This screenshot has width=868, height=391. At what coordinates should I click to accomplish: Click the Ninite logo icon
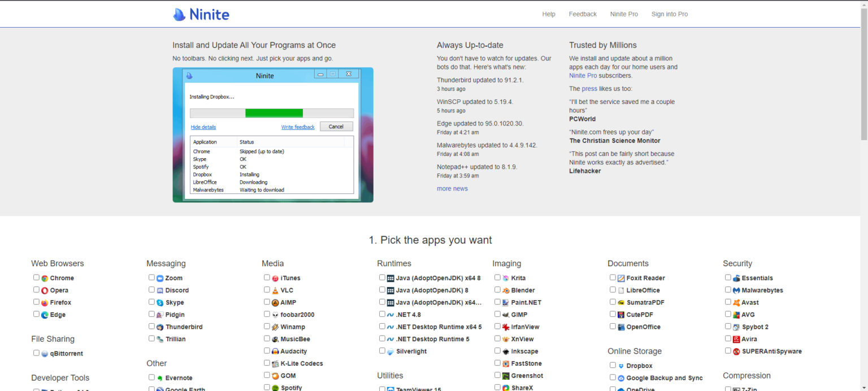179,15
